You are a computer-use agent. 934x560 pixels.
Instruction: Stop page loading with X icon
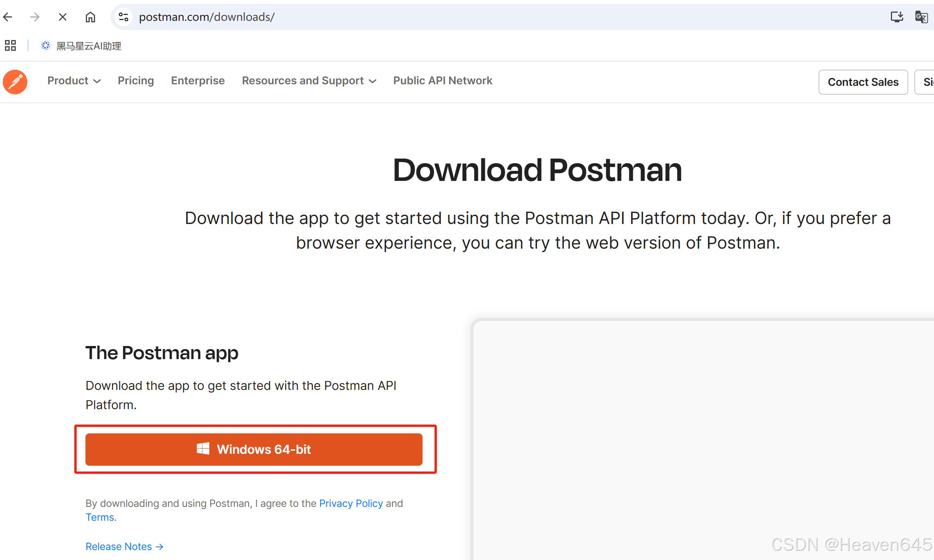pyautogui.click(x=63, y=17)
